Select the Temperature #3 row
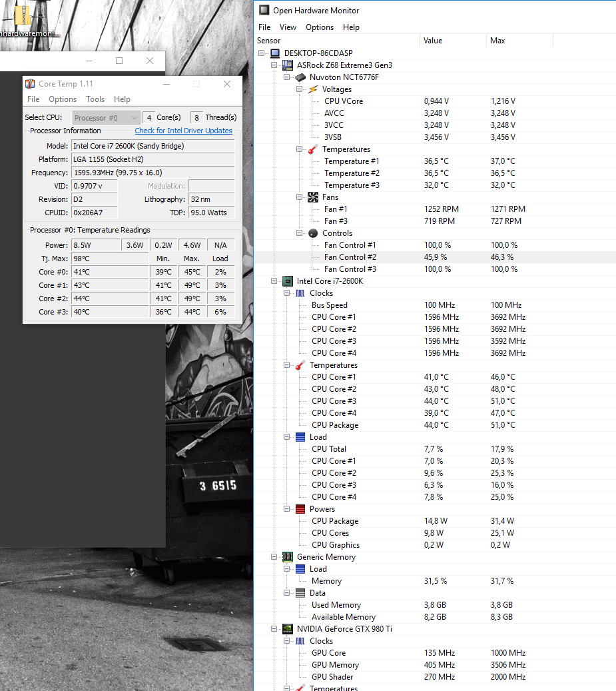Viewport: 616px width, 691px height. (x=435, y=185)
